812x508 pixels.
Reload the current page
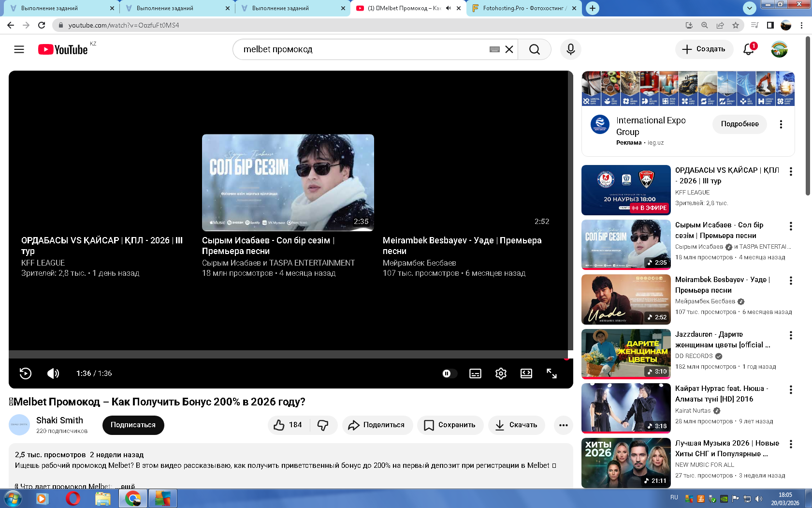[42, 25]
